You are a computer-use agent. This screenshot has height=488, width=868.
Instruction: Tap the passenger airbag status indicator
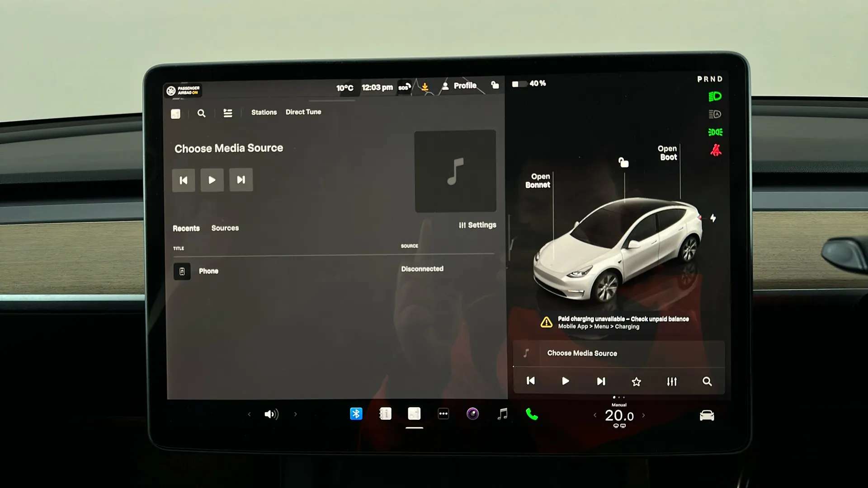(184, 90)
